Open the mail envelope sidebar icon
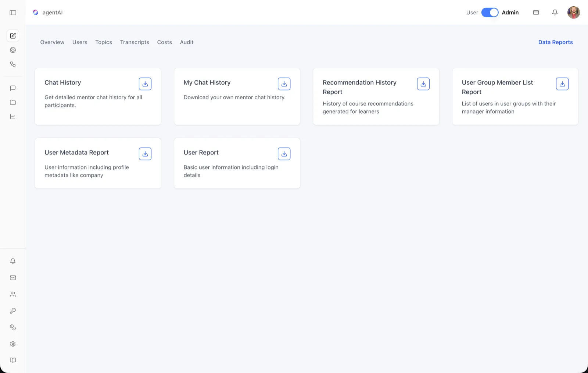This screenshot has width=588, height=373. [x=13, y=278]
